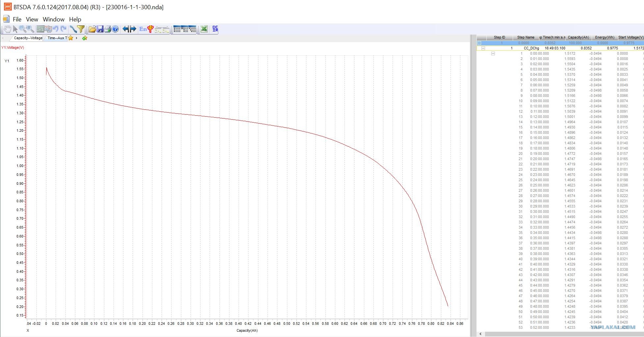Select the 16:49:03.100 step time cell
The image size is (644, 337).
(x=555, y=48)
